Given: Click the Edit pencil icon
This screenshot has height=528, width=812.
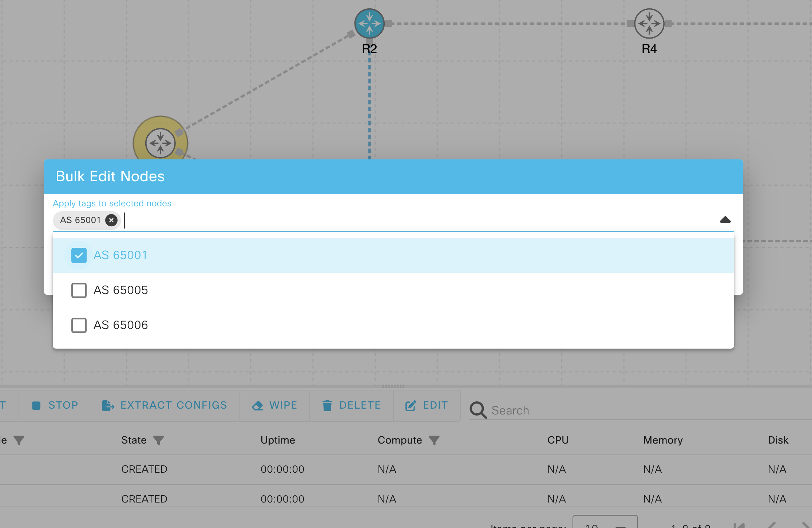Looking at the screenshot, I should pyautogui.click(x=411, y=405).
